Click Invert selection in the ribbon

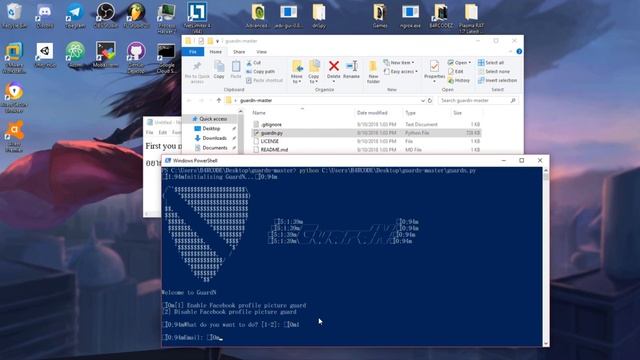[x=497, y=80]
